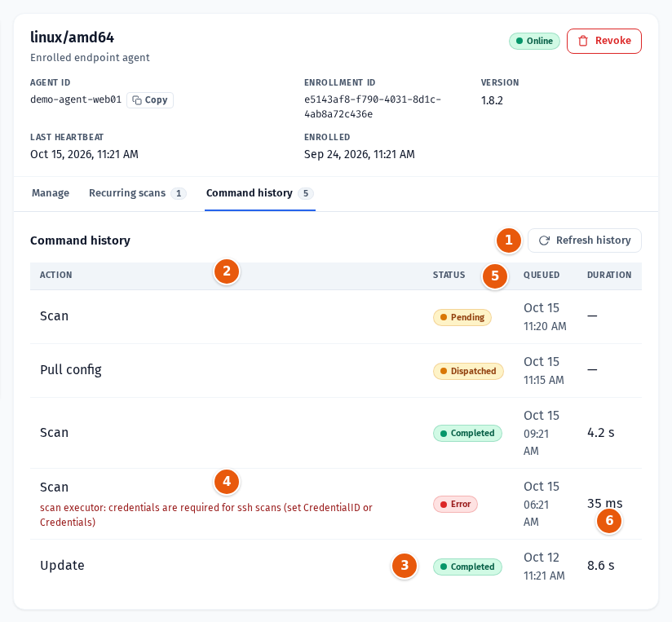Click the Oct 15 06:21 AM queued time
Screen dimensions: 672x622
pos(542,504)
